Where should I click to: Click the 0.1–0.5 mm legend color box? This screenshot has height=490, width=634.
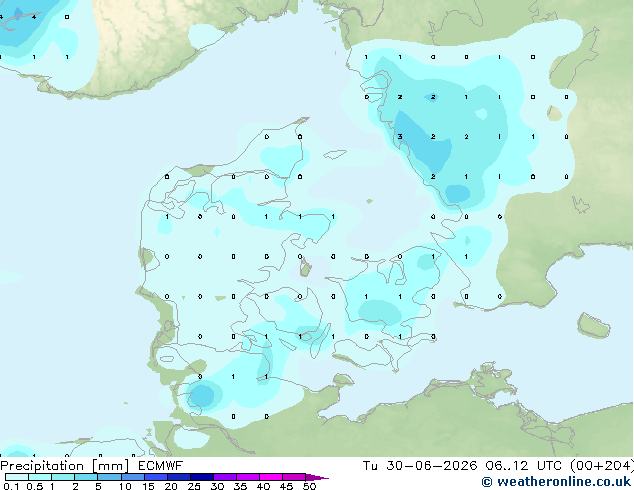pos(17,477)
